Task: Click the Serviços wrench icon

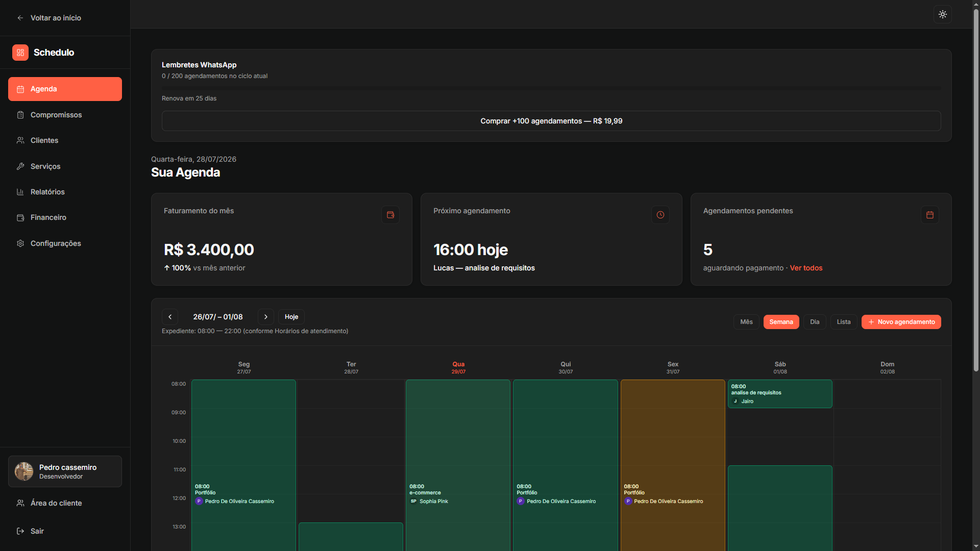Action: pyautogui.click(x=20, y=166)
